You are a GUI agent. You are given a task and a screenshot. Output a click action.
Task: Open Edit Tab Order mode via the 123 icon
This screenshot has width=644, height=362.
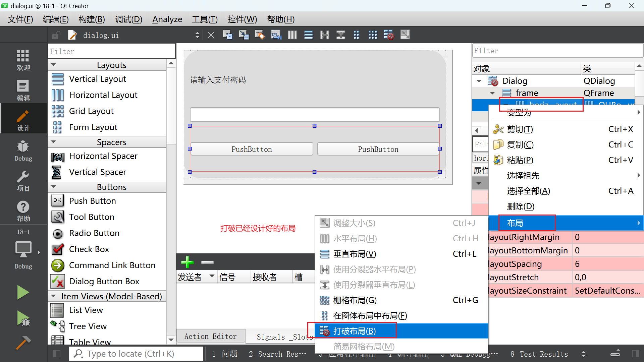pyautogui.click(x=276, y=35)
